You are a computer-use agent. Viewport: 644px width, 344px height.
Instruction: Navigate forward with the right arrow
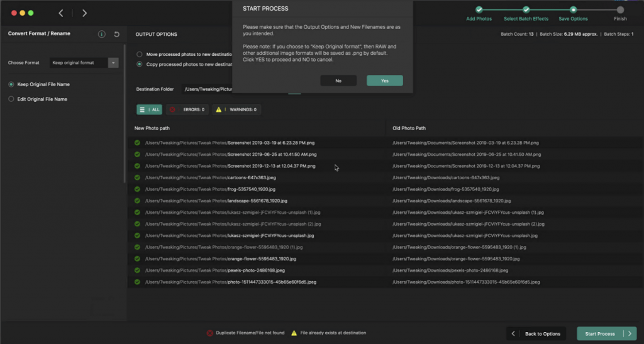(x=84, y=13)
